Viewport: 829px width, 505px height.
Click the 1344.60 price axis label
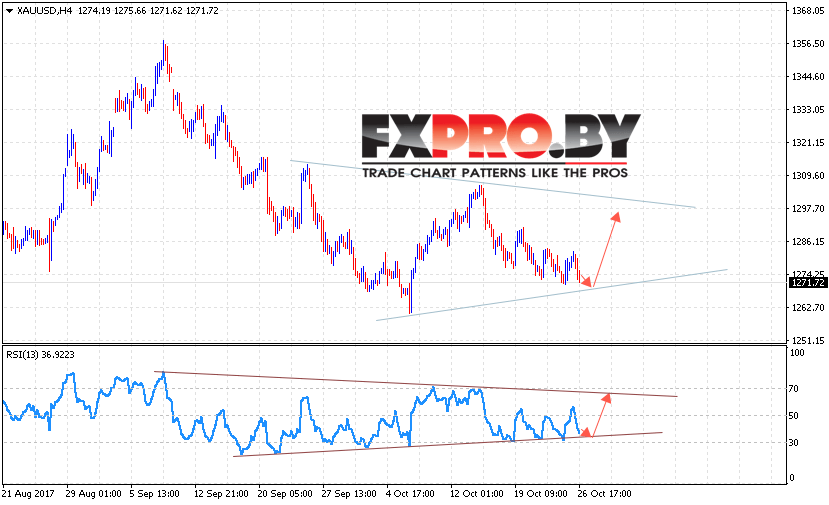pyautogui.click(x=808, y=77)
